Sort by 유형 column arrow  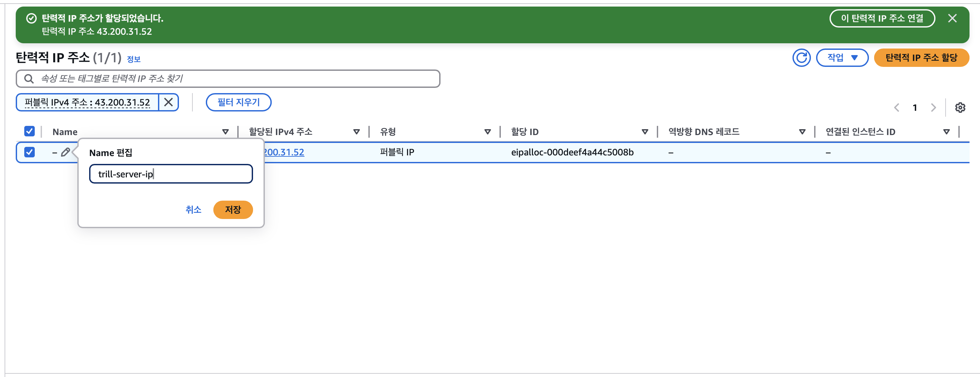pyautogui.click(x=487, y=132)
